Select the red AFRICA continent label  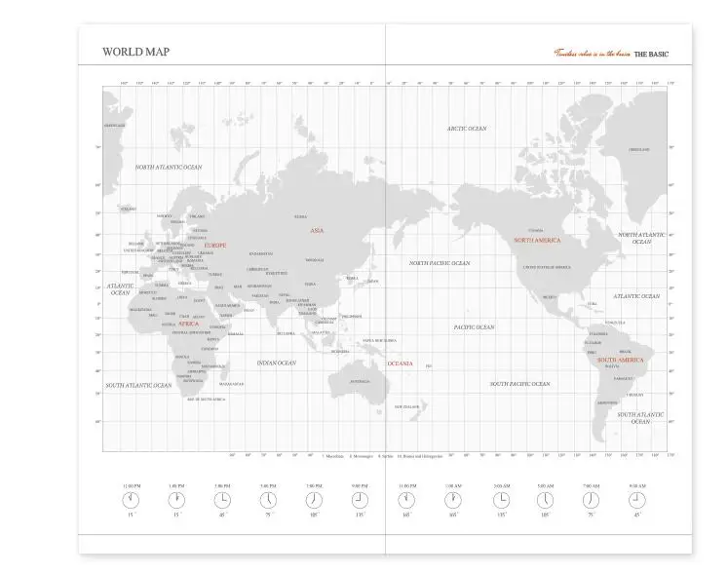pos(188,324)
